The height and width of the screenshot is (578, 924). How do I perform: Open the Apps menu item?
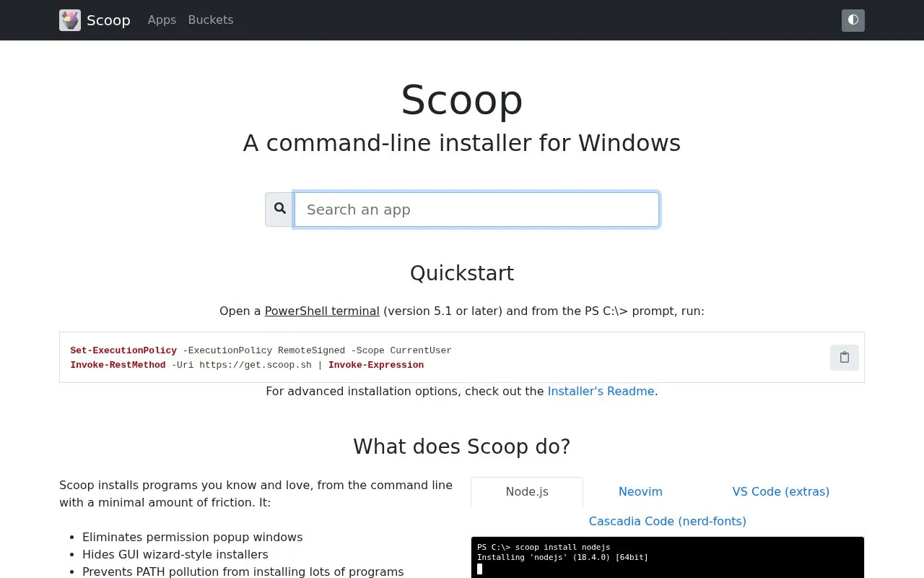(x=162, y=20)
